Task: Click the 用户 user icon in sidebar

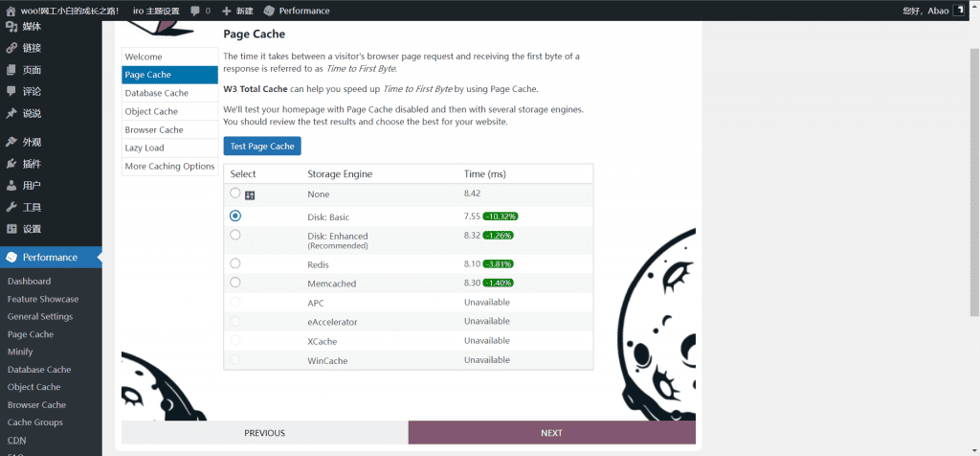Action: click(x=11, y=186)
